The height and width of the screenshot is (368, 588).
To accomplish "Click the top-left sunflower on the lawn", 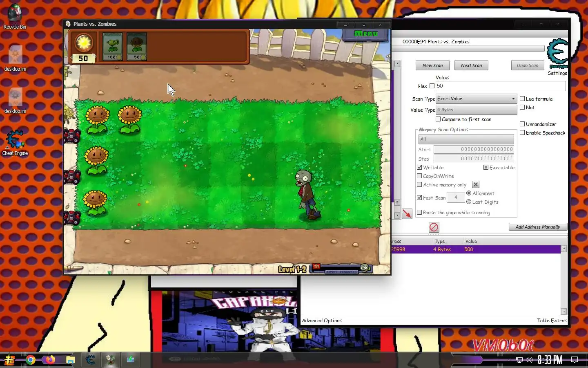I will (x=97, y=119).
